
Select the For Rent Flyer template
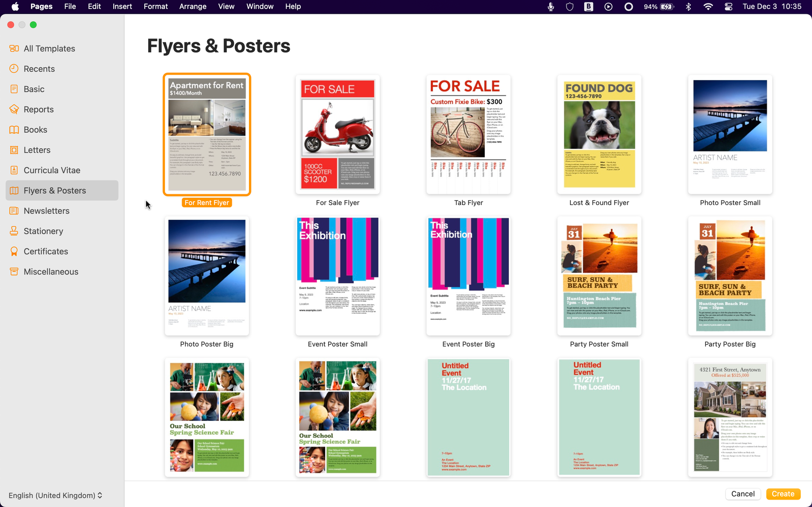pyautogui.click(x=207, y=134)
